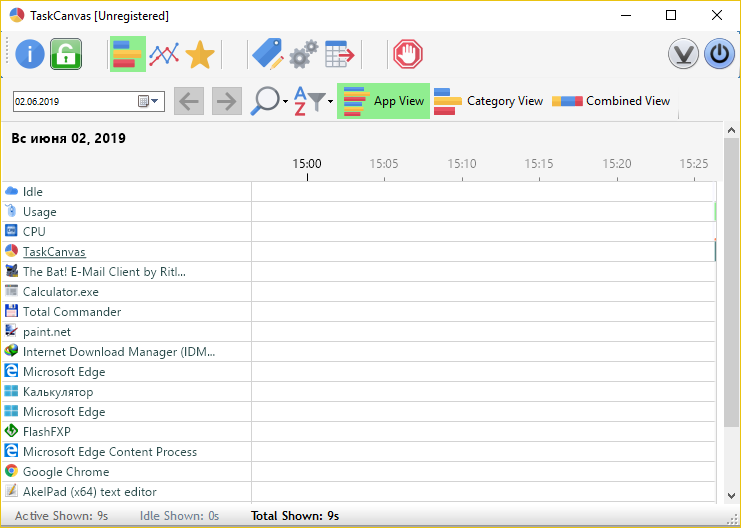Click the minimize-to-tray V icon
The width and height of the screenshot is (741, 528).
point(683,54)
